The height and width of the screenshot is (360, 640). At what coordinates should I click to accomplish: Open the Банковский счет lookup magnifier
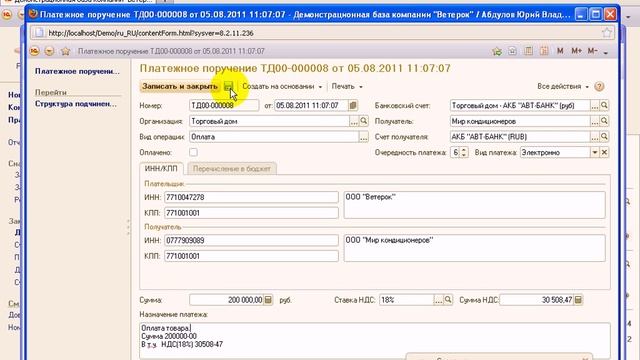coord(604,105)
